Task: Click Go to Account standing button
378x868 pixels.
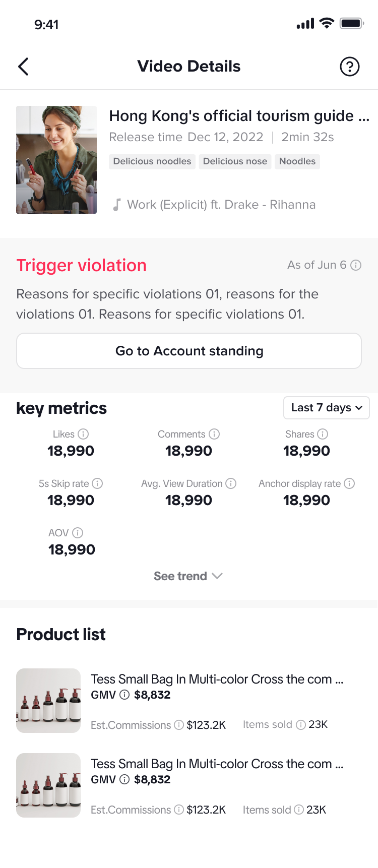Action: point(189,351)
